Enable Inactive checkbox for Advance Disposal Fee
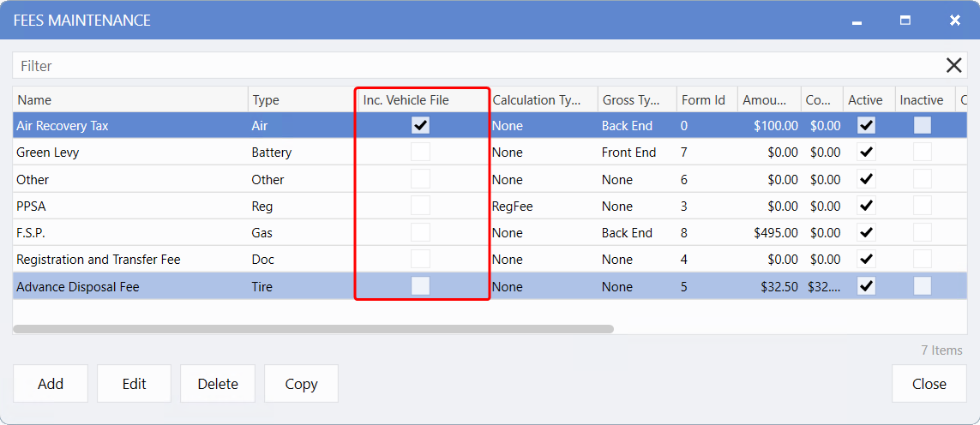Viewport: 980px width, 425px height. (x=922, y=287)
